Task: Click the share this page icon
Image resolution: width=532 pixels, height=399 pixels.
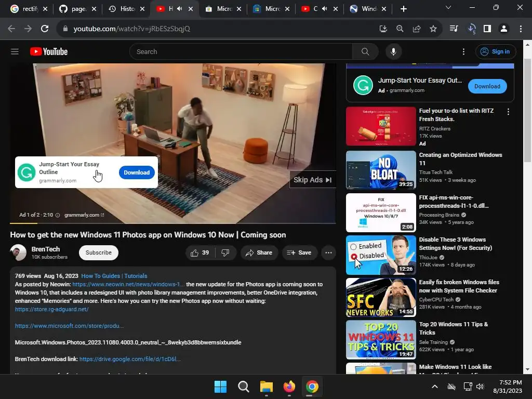Action: (416, 29)
